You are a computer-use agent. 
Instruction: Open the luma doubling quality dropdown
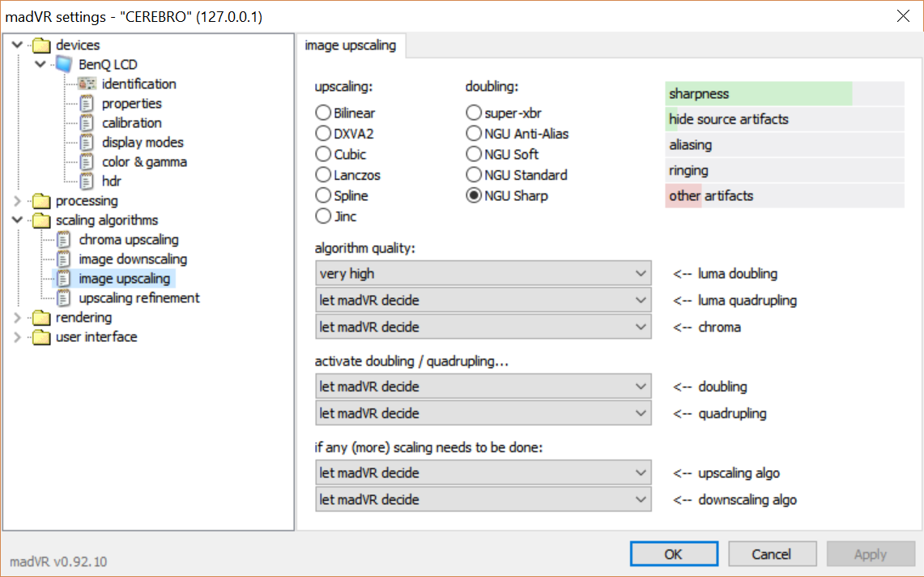tap(483, 274)
